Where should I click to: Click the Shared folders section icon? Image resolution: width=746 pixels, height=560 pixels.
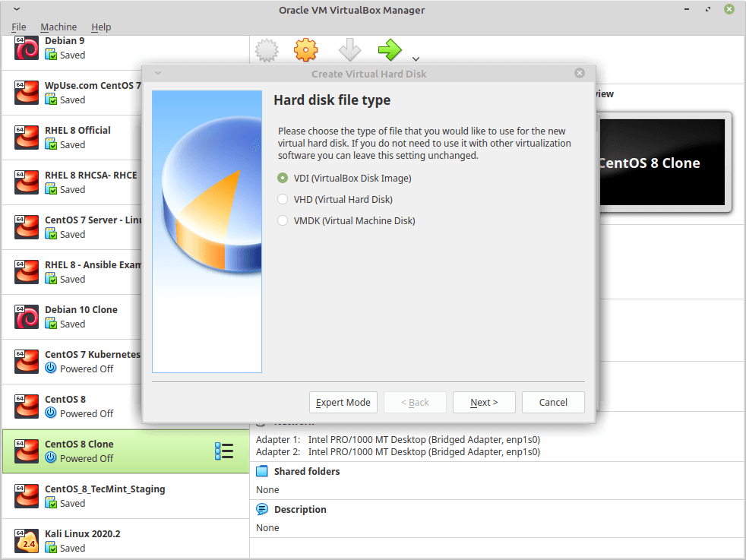261,472
